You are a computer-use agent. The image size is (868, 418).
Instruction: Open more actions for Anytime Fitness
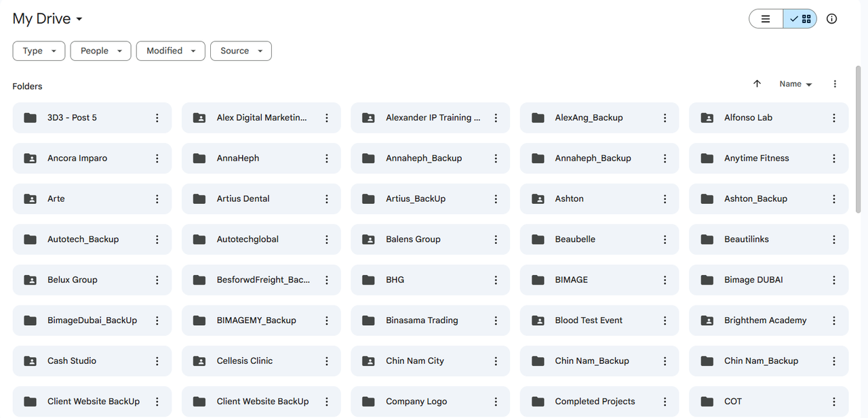834,159
